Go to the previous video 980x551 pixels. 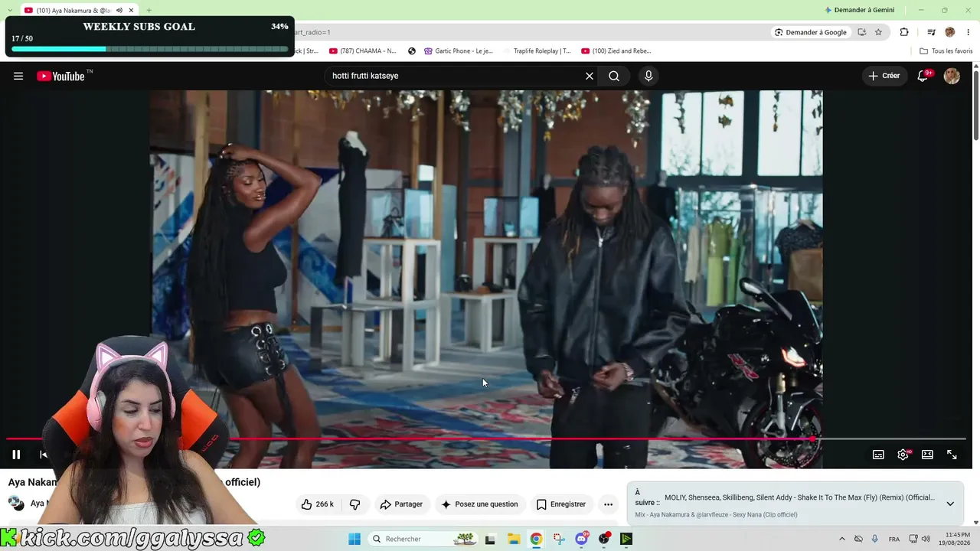click(x=44, y=455)
